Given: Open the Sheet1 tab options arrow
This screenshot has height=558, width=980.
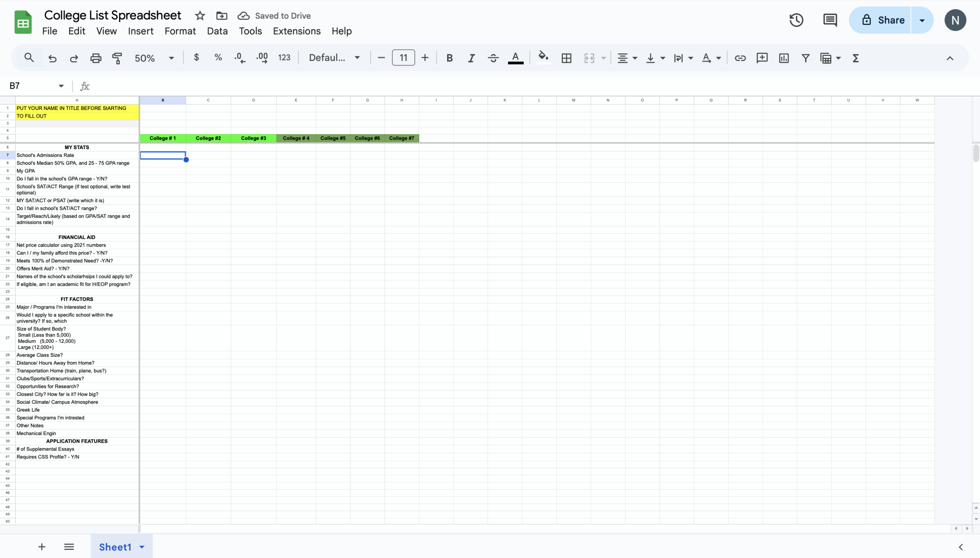Looking at the screenshot, I should click(142, 547).
